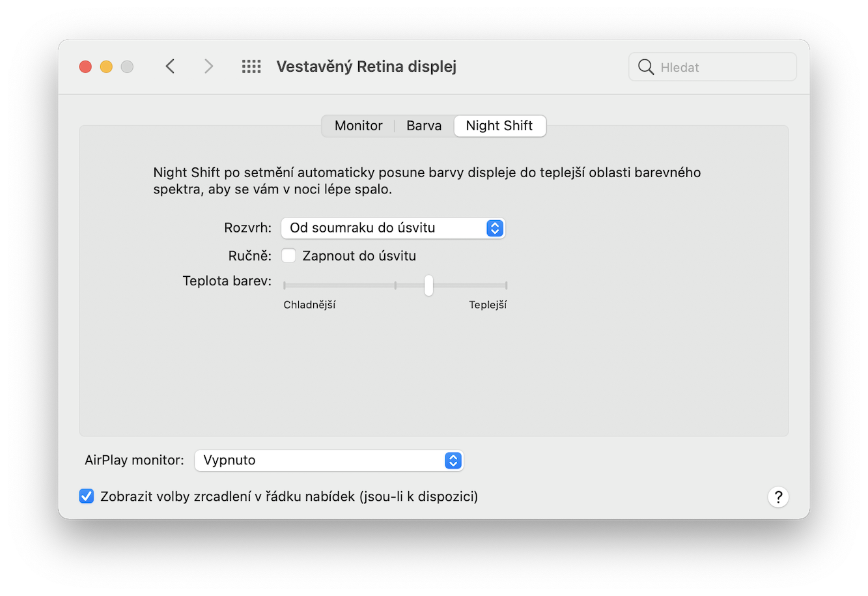Switch to the Barva tab

tap(424, 126)
